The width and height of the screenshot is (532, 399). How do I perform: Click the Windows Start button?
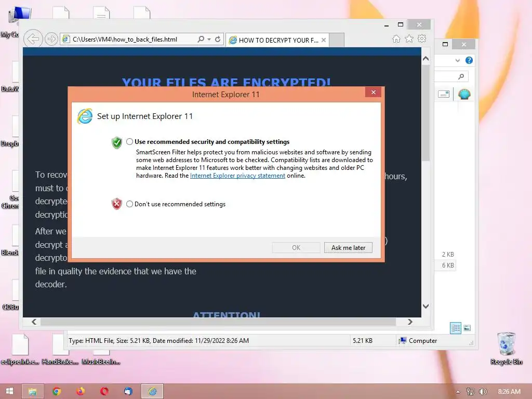pos(9,391)
